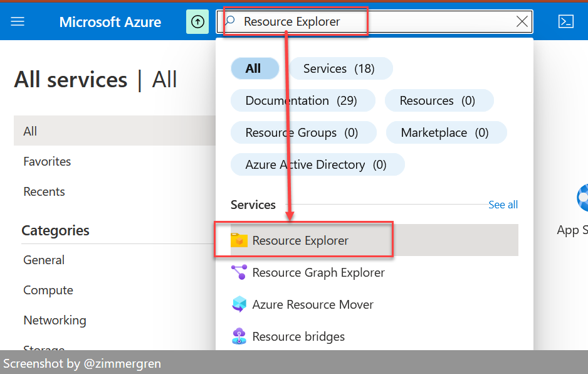
Task: Select the All results filter pill
Action: click(255, 68)
